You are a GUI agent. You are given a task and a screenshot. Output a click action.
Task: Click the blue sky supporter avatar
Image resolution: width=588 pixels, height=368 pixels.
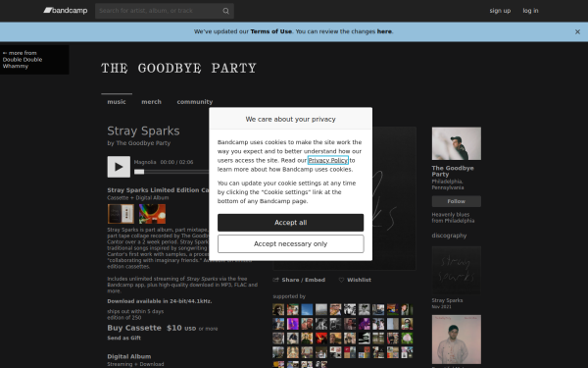click(307, 310)
